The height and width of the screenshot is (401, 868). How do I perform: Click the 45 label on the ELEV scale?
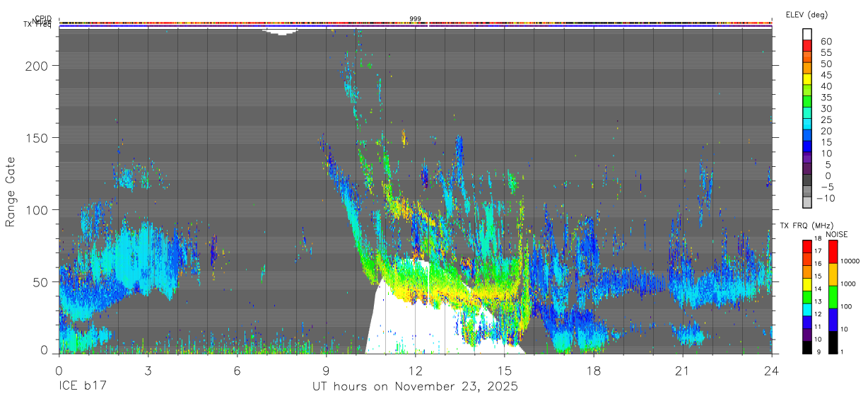[x=826, y=74]
